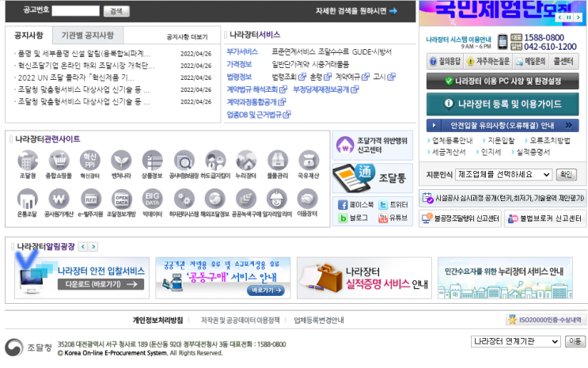Click into the 공고번호 input field
Viewport: 588px width, 368px height.
[76, 11]
